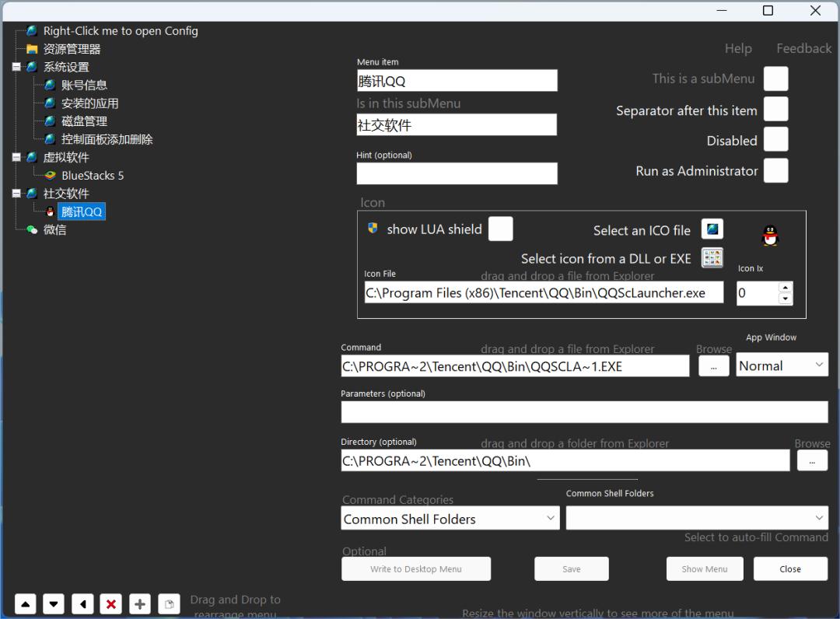Delete selected item with the red X button
840x619 pixels.
(x=111, y=604)
